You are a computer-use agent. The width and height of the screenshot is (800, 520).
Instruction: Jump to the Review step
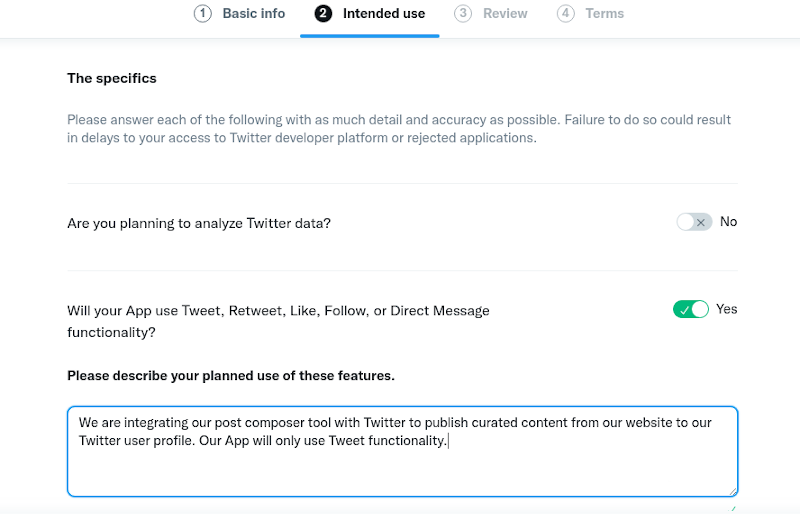tap(505, 14)
